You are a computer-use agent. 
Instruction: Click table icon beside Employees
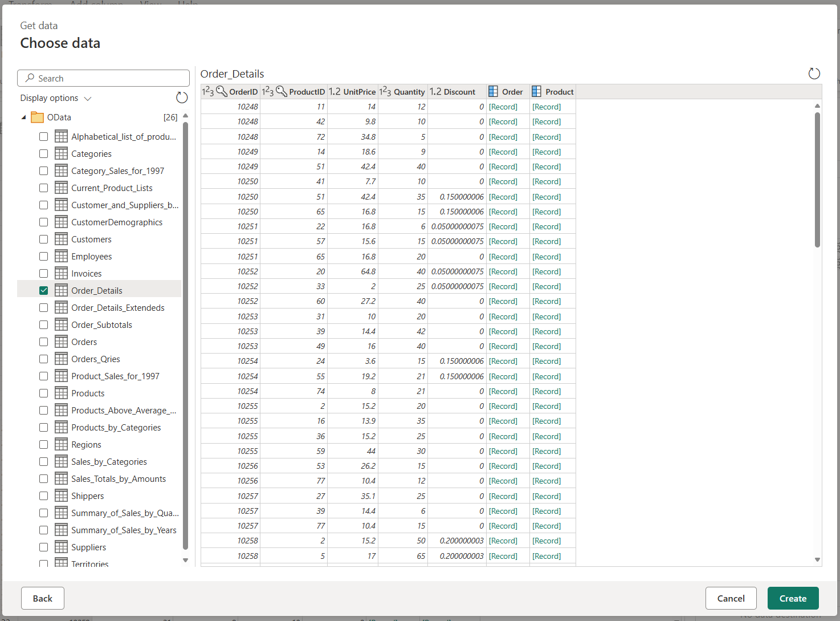point(61,256)
